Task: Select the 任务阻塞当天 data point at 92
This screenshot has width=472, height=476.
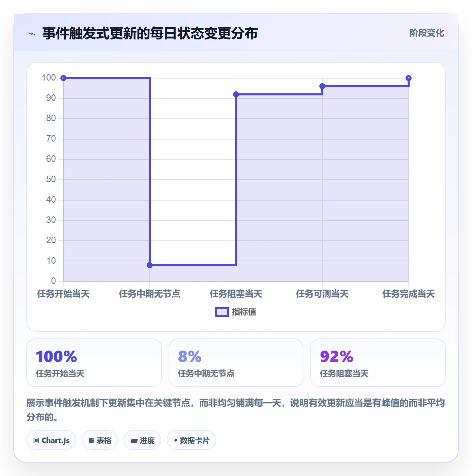Action: coord(236,94)
